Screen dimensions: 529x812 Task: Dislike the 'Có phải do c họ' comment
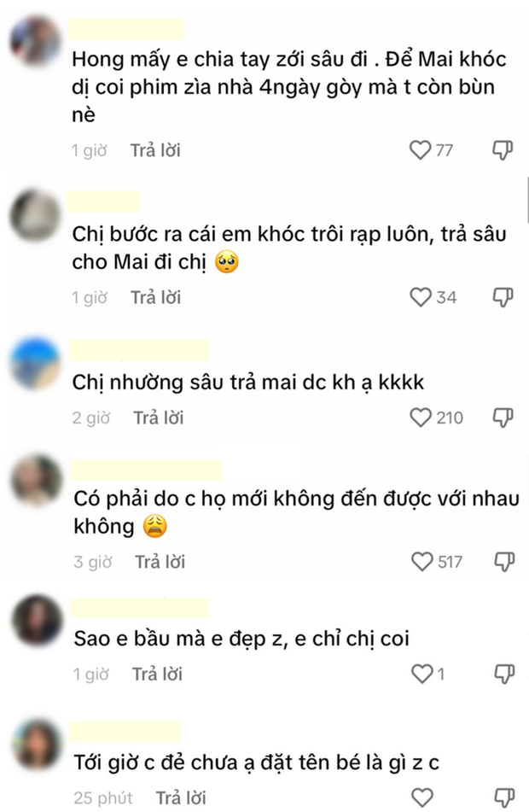coord(504,561)
